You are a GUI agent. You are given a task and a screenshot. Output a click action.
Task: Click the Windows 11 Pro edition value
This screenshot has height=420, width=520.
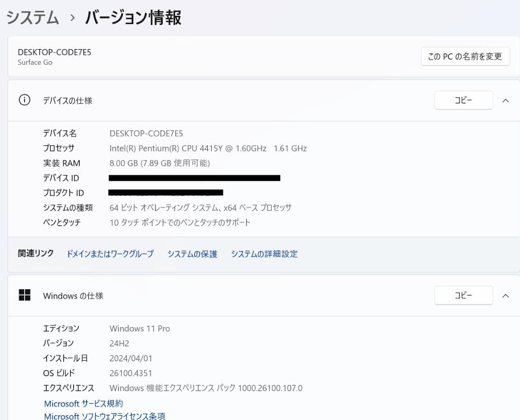[x=140, y=328]
